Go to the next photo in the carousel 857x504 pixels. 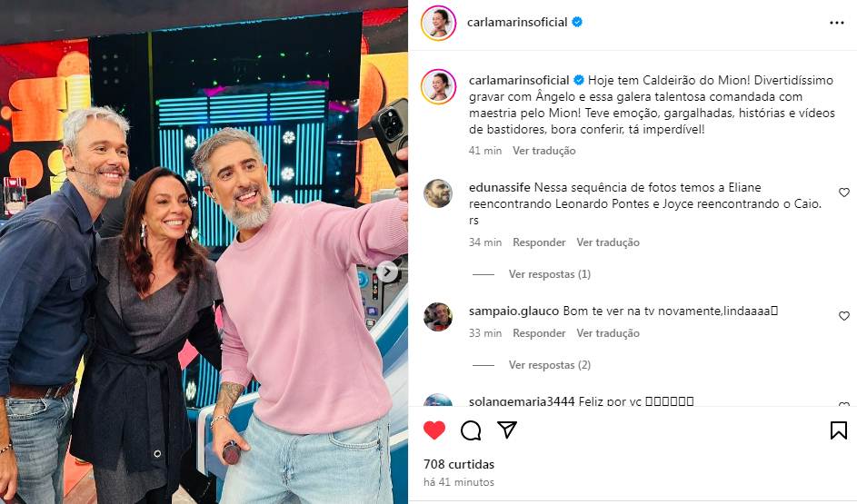click(x=387, y=272)
